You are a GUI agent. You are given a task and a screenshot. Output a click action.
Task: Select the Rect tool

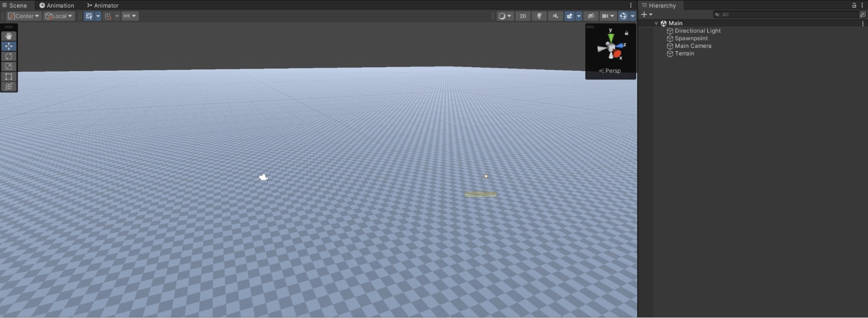(x=9, y=77)
